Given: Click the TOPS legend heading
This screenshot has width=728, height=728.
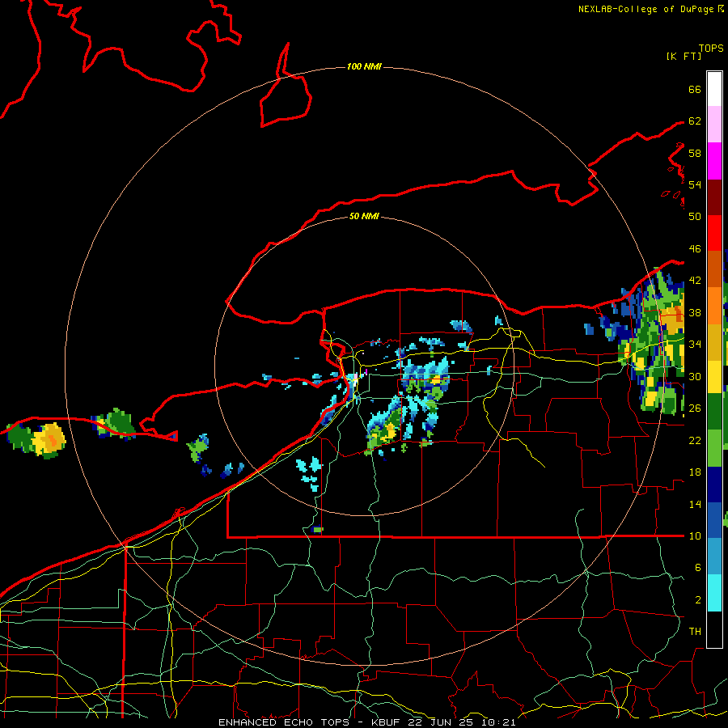Looking at the screenshot, I should [711, 48].
